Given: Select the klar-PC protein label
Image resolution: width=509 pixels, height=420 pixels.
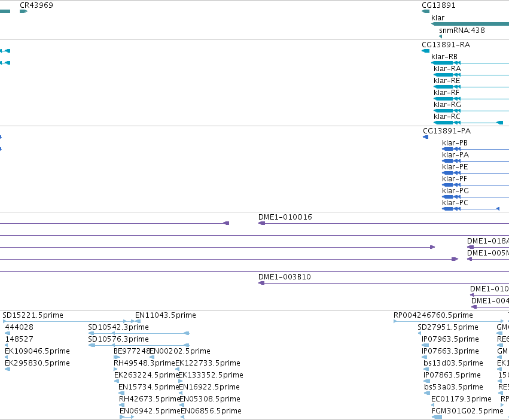Looking at the screenshot, I should [x=455, y=203].
